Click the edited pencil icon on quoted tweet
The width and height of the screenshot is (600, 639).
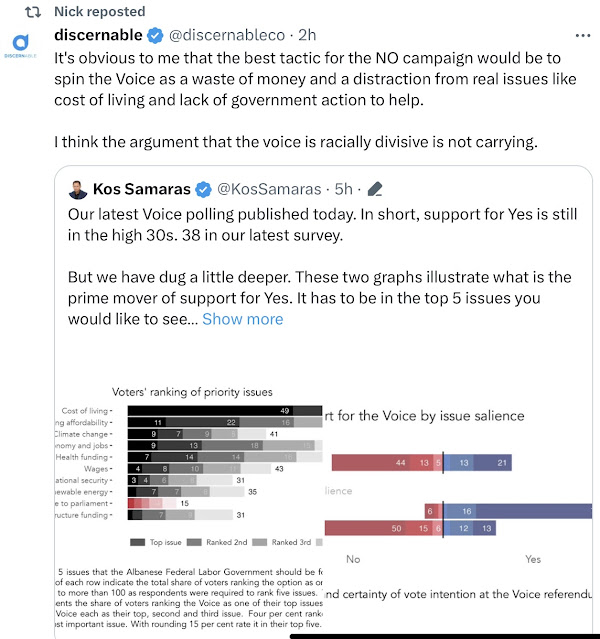[377, 189]
